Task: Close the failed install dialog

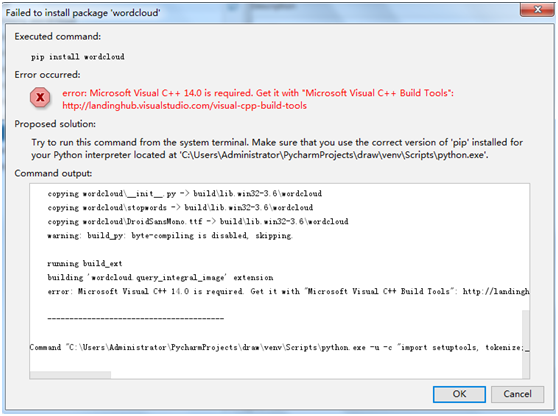Action: coord(537,10)
